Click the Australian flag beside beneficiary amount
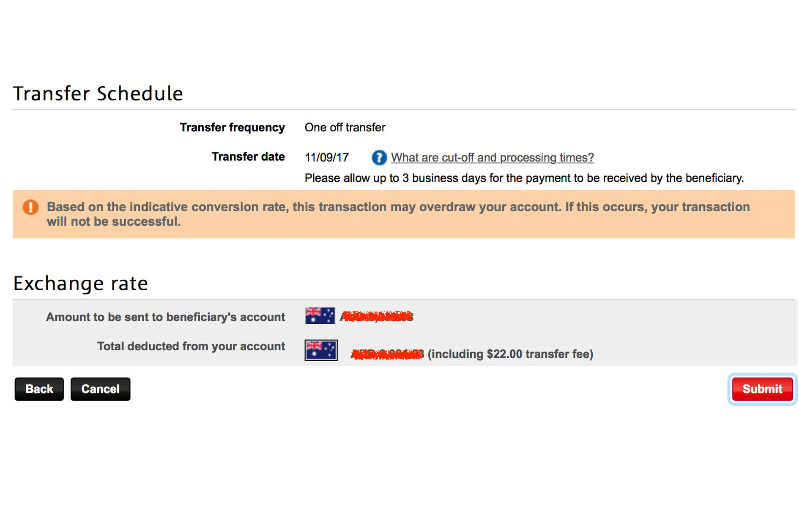Screen dimensions: 799x532 [320, 316]
